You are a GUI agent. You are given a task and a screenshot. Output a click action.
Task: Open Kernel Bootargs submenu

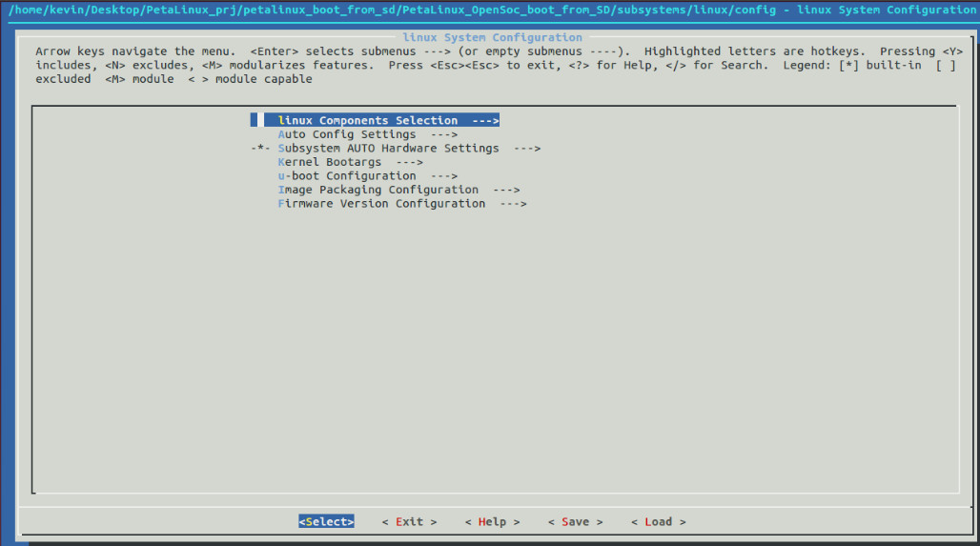click(350, 162)
